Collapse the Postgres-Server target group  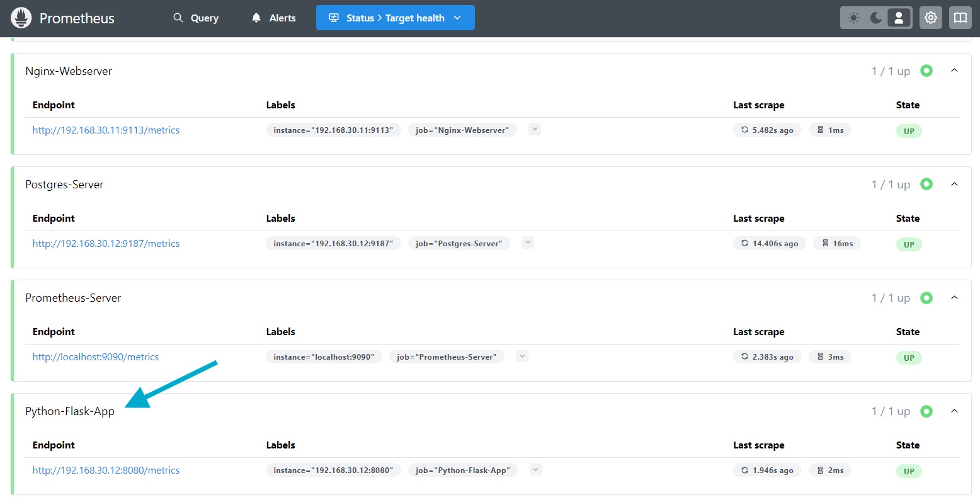[x=954, y=184]
